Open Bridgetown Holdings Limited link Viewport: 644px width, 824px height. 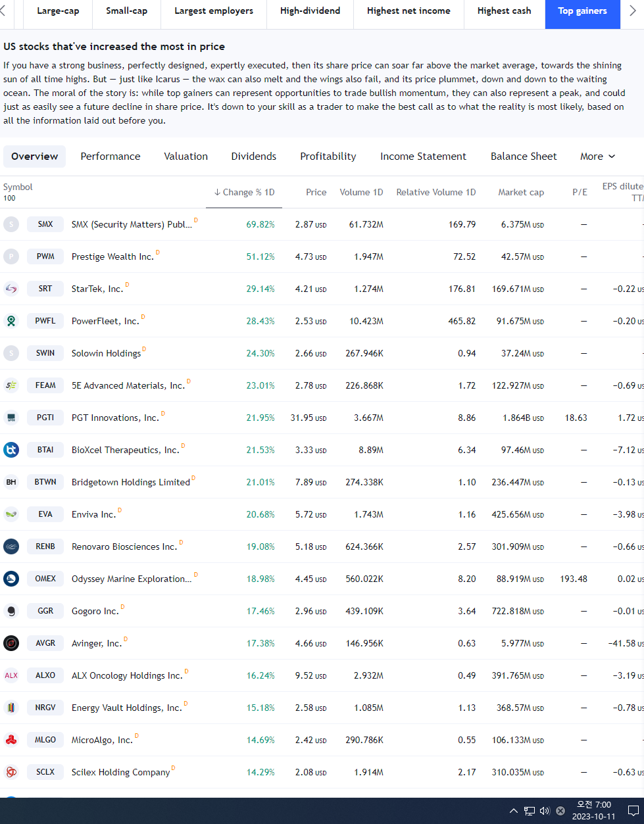(x=131, y=482)
